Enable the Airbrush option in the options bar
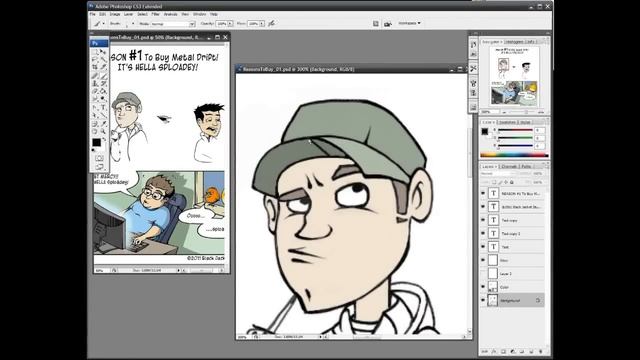 [x=271, y=24]
